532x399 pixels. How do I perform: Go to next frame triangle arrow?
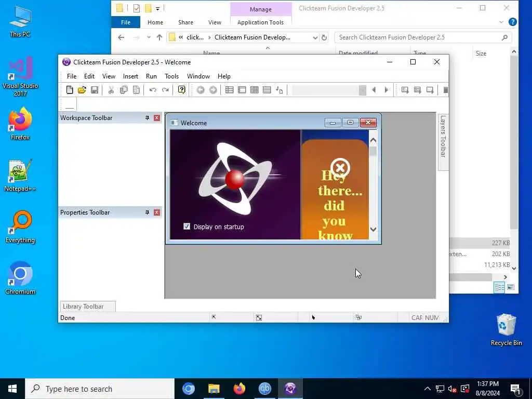click(387, 90)
